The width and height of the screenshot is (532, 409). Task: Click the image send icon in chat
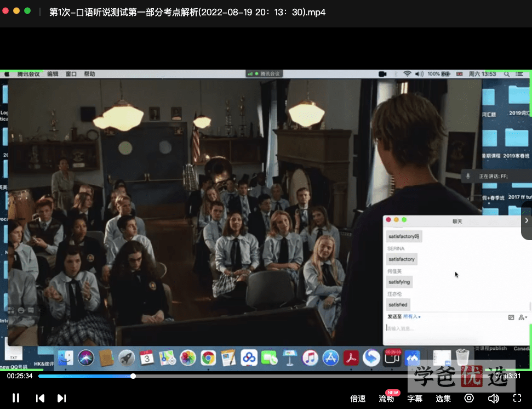(x=511, y=317)
